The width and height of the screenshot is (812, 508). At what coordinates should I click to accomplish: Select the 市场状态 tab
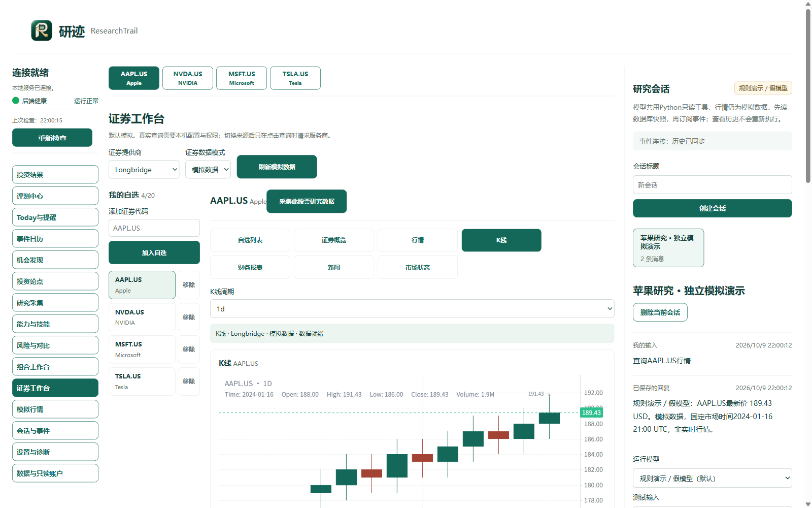[x=418, y=267]
